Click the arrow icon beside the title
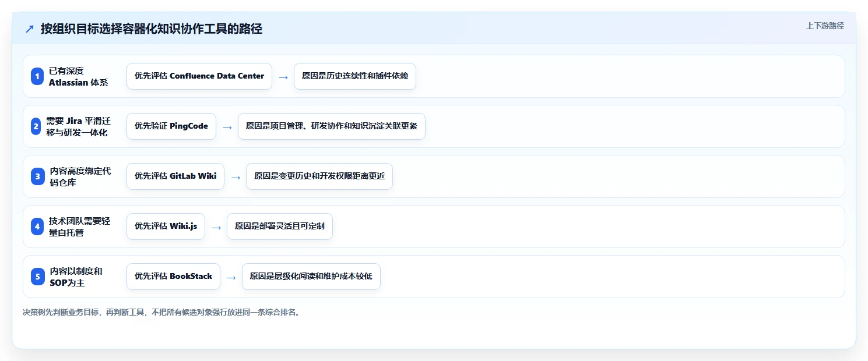The image size is (868, 361). coord(30,29)
